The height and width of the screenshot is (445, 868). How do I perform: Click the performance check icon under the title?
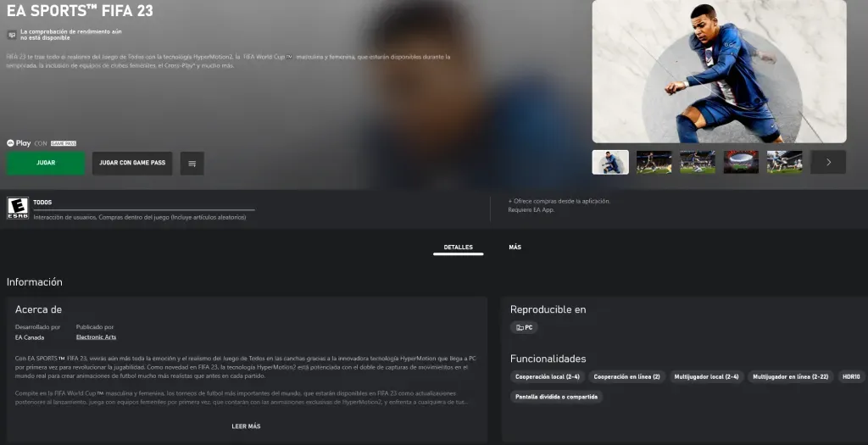pos(12,35)
